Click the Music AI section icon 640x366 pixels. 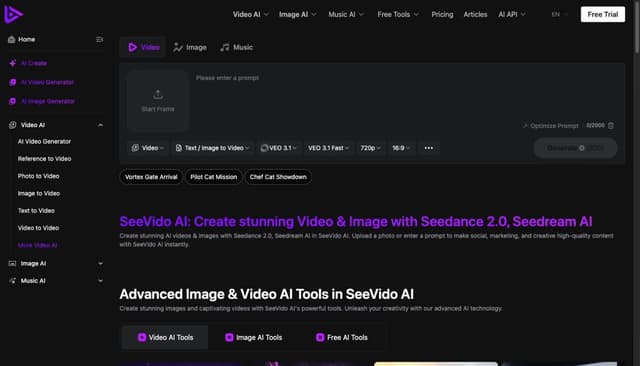click(x=13, y=281)
